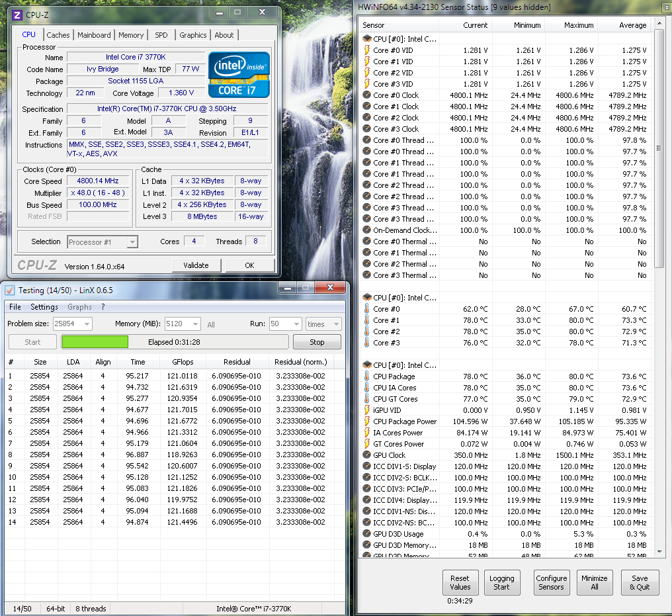672x616 pixels.
Task: Click the Validate button in CPU-Z
Action: click(x=196, y=265)
